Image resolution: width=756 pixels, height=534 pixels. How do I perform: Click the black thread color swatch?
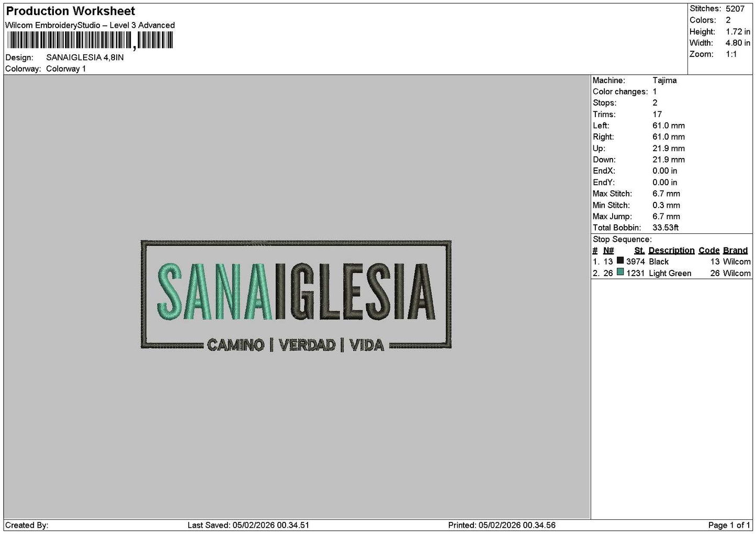click(x=620, y=260)
